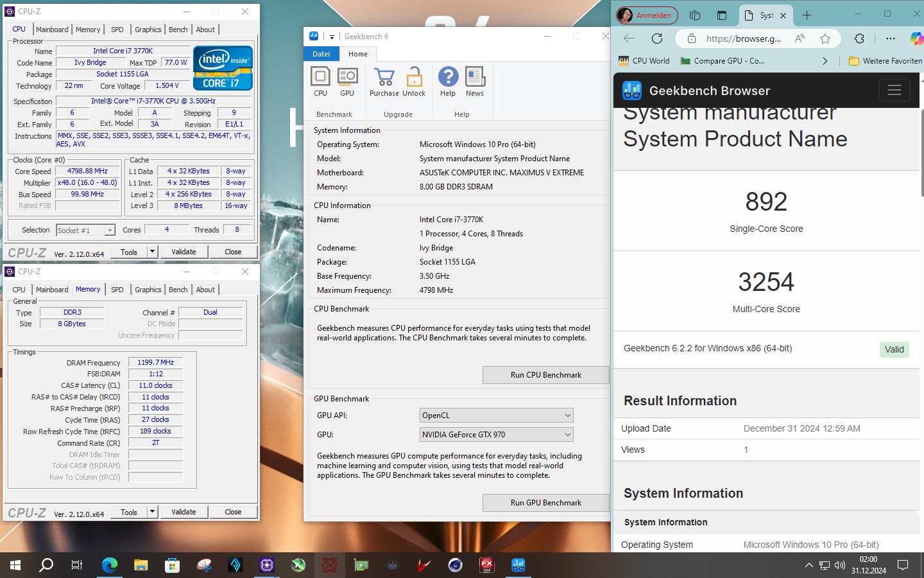
Task: Open Compare GPU favorites bookmark
Action: pyautogui.click(x=723, y=61)
